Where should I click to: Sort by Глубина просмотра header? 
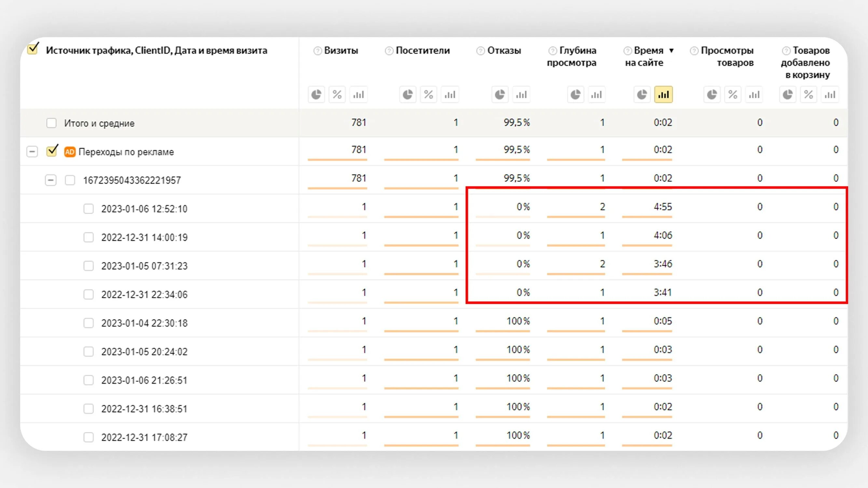click(572, 57)
